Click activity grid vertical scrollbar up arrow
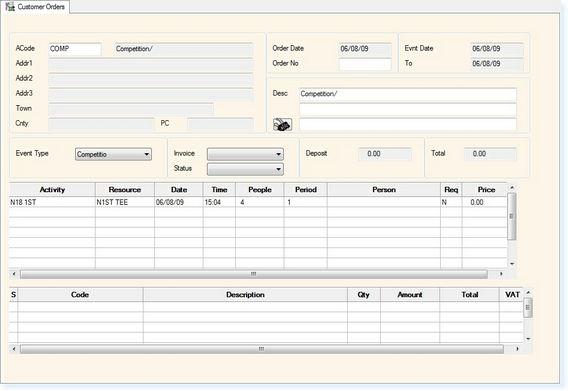The image size is (568, 391). [x=512, y=187]
